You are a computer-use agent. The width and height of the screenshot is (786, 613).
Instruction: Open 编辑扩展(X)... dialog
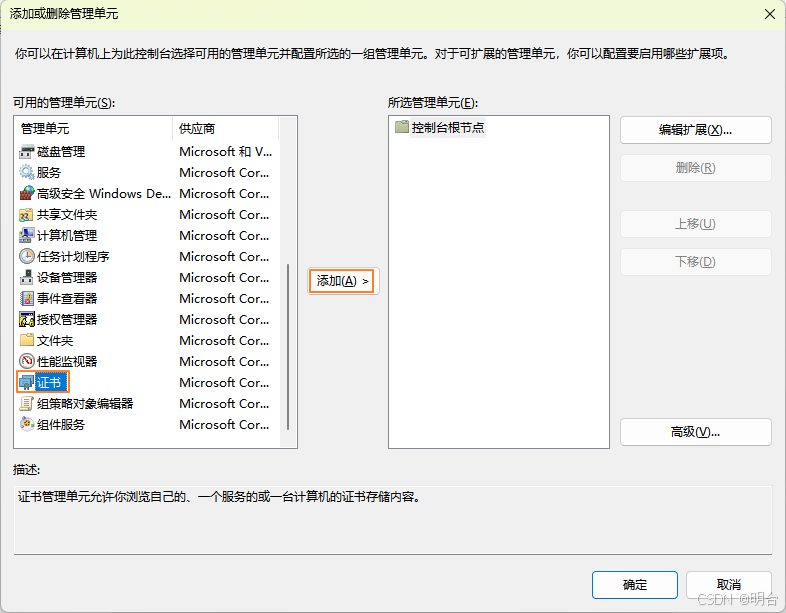click(x=695, y=130)
